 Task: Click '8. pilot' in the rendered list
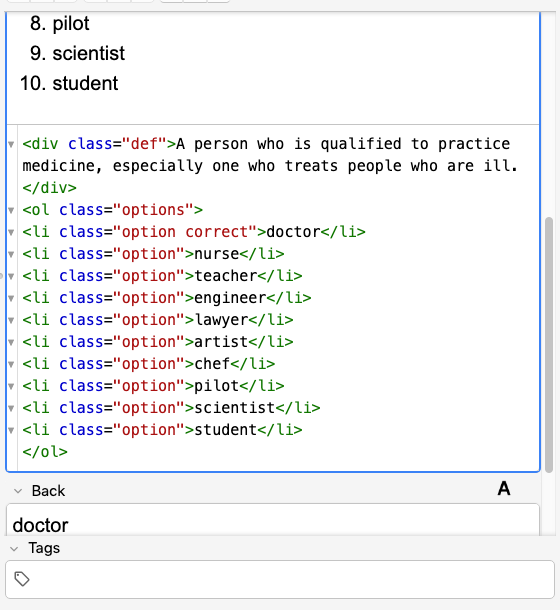tap(60, 23)
